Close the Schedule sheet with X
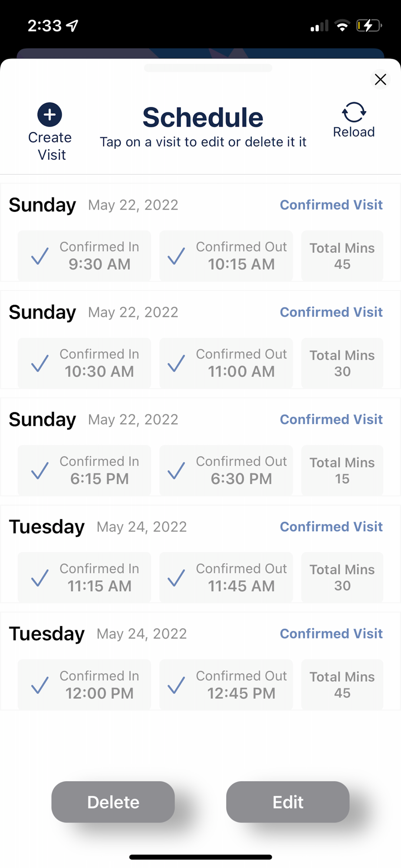The width and height of the screenshot is (401, 868). point(380,79)
